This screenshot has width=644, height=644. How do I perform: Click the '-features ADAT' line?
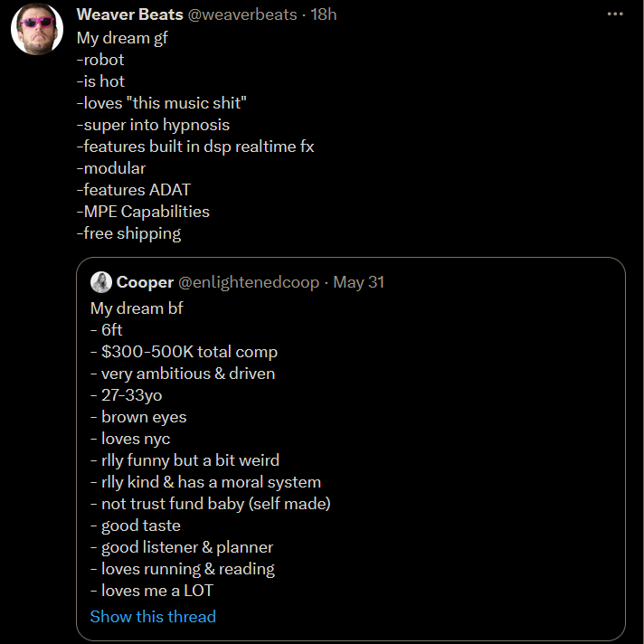point(134,190)
